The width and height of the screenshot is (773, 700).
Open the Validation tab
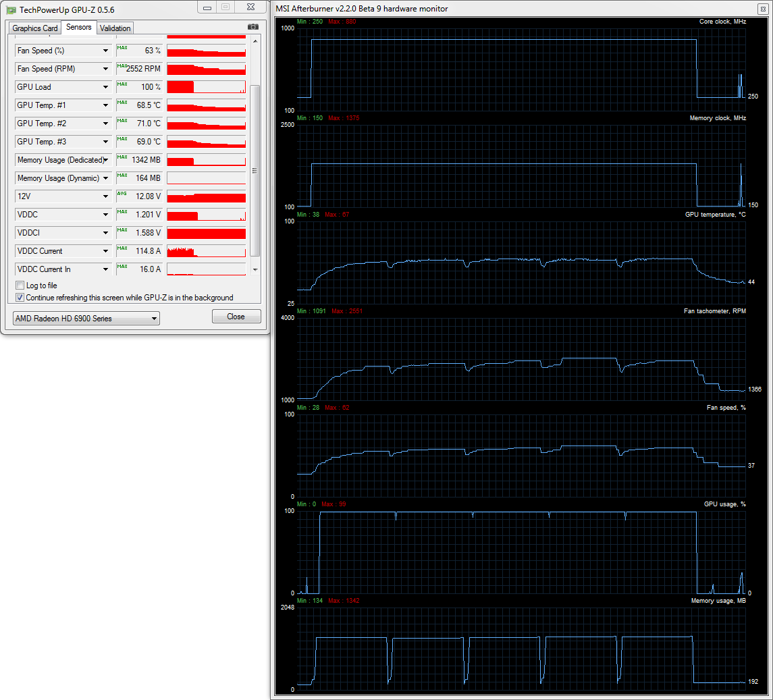(x=115, y=28)
